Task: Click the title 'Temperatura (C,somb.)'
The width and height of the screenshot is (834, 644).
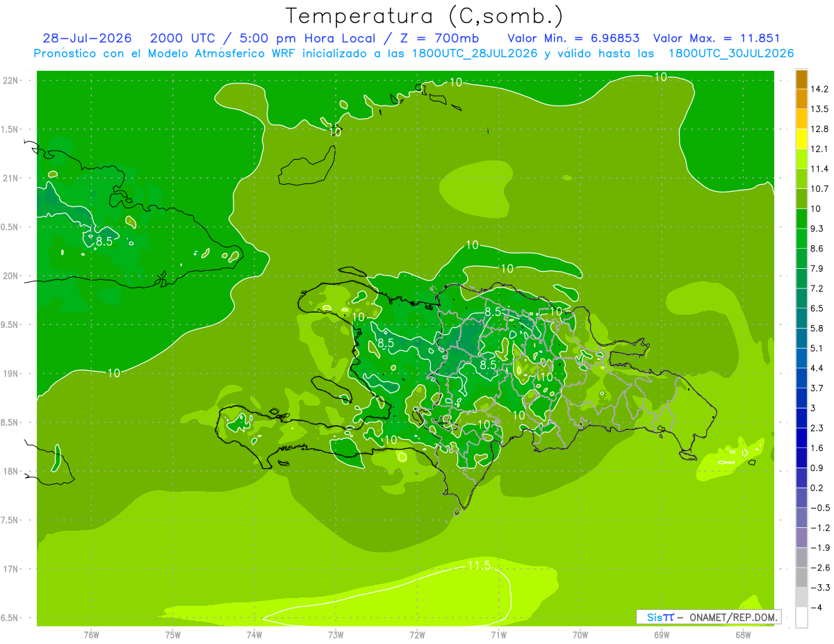Action: pyautogui.click(x=424, y=17)
